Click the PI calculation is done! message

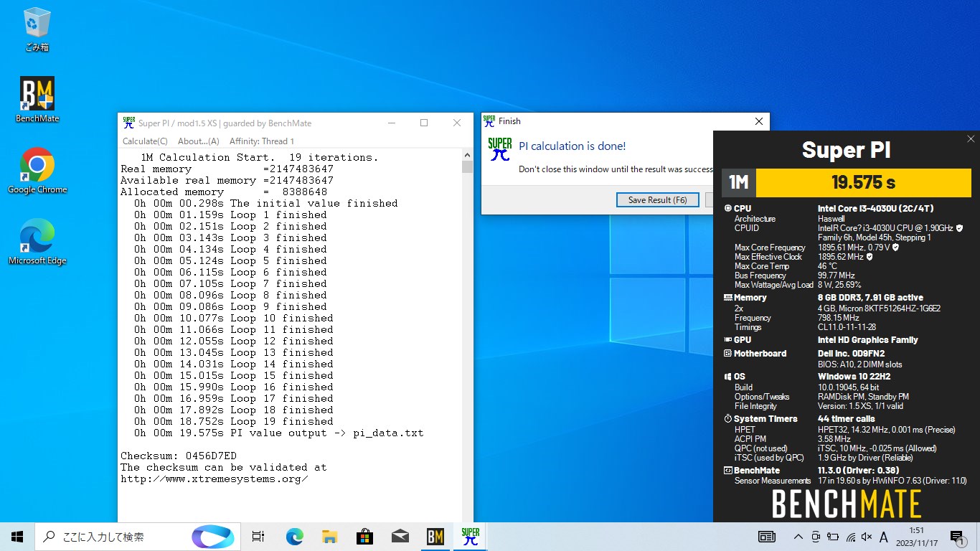click(572, 146)
